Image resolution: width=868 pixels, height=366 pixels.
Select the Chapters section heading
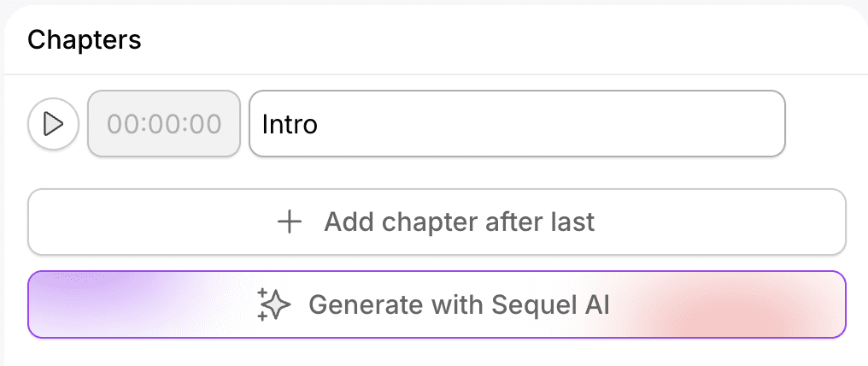click(84, 39)
